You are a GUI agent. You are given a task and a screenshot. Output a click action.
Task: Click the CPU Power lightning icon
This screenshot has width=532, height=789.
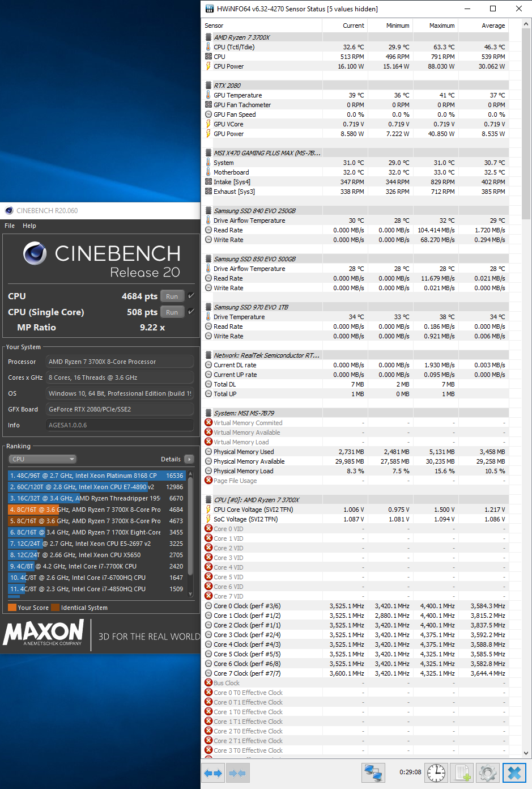click(x=208, y=66)
